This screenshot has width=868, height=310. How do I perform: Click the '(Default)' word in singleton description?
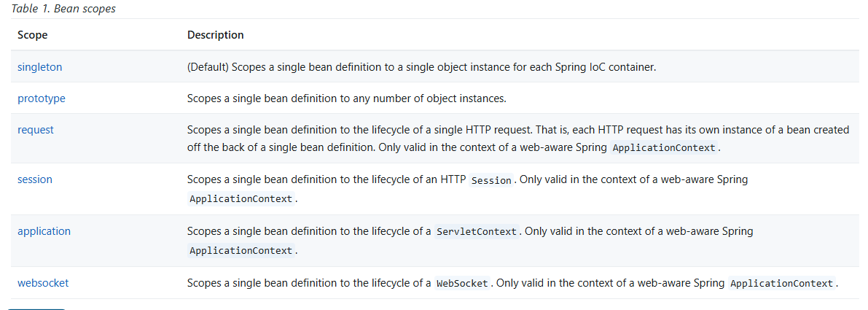[209, 67]
